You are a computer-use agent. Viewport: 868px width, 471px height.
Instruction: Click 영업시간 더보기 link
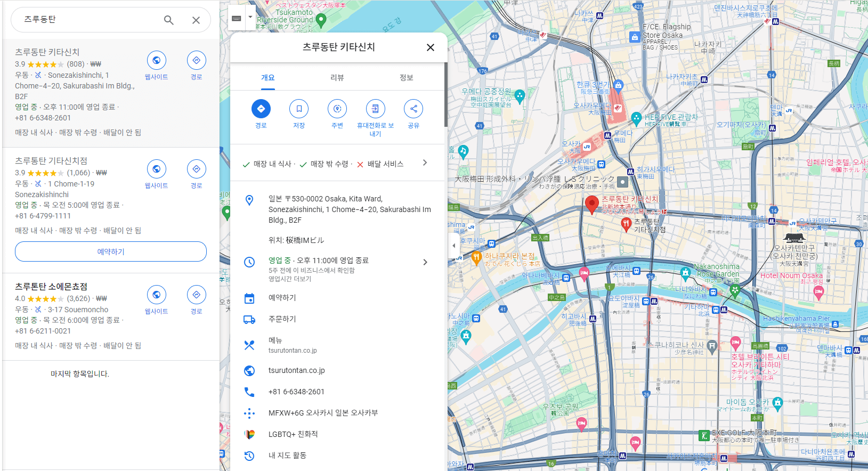tap(290, 279)
